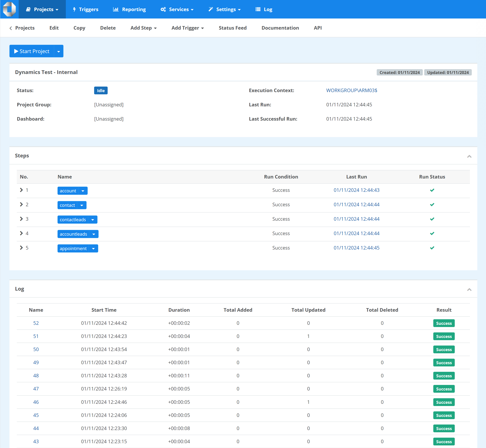
Task: Click the Start Project button
Action: pyautogui.click(x=31, y=51)
